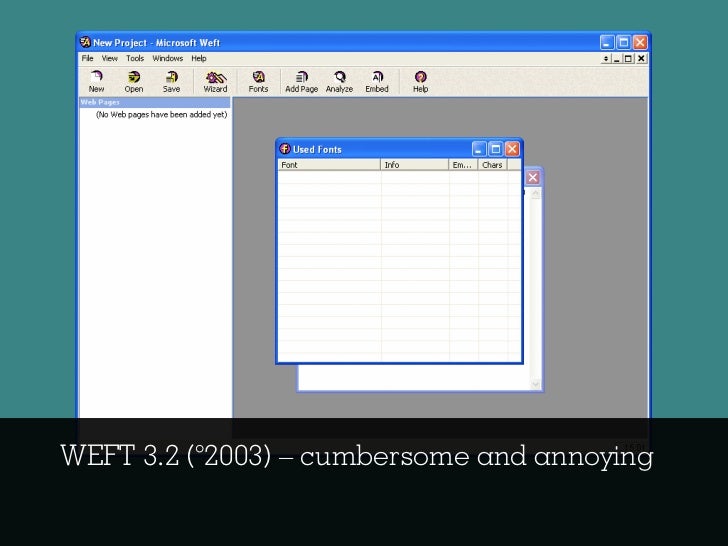Click the New project toolbar icon
The image size is (728, 546).
coord(96,81)
